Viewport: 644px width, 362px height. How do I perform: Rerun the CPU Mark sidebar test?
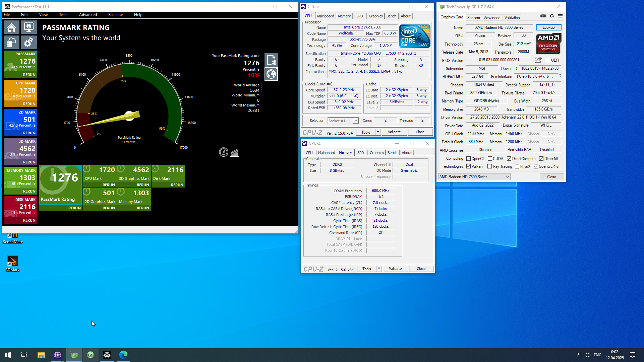click(29, 104)
